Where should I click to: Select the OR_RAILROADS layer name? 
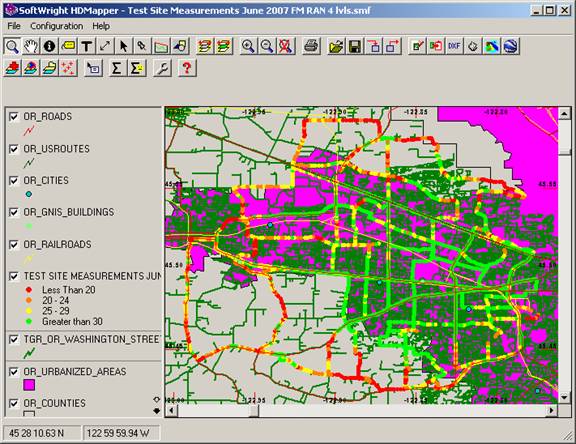57,244
